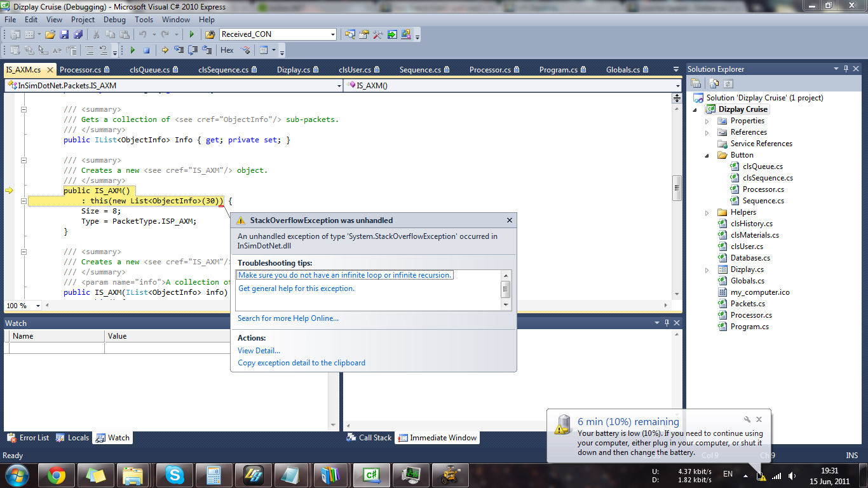The height and width of the screenshot is (488, 868).
Task: Click the Cut toolbar icon
Action: (x=97, y=34)
